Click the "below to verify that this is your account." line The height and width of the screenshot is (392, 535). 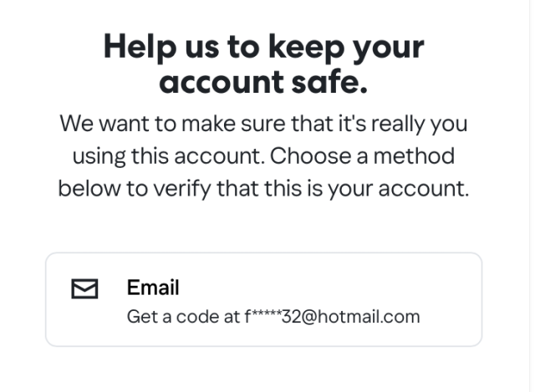click(x=263, y=189)
